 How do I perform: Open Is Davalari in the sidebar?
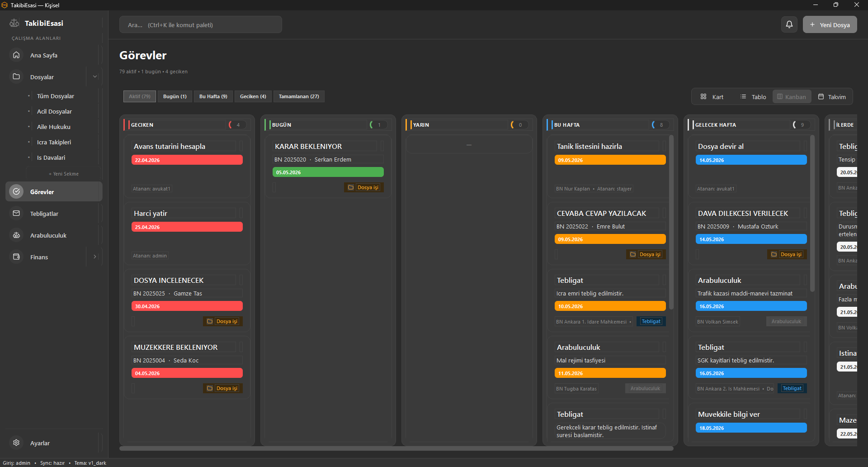click(x=51, y=157)
